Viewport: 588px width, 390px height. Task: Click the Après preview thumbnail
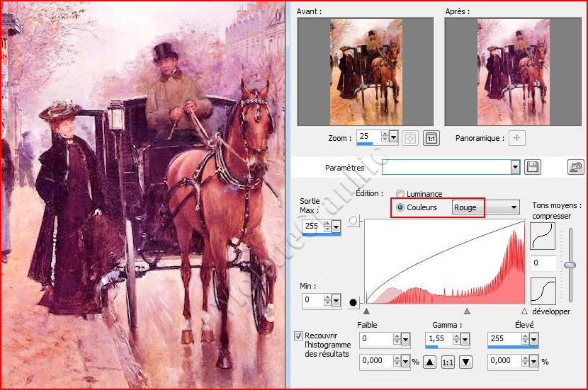point(512,72)
